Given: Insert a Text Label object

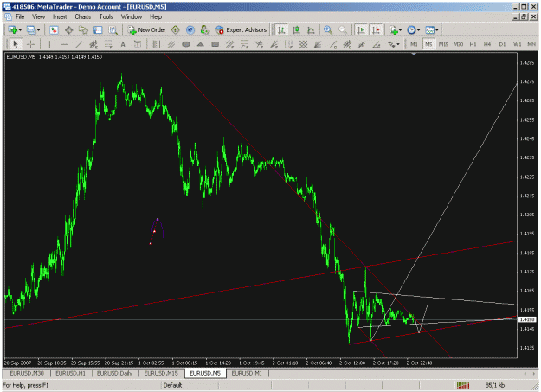Looking at the screenshot, I should tap(138, 44).
